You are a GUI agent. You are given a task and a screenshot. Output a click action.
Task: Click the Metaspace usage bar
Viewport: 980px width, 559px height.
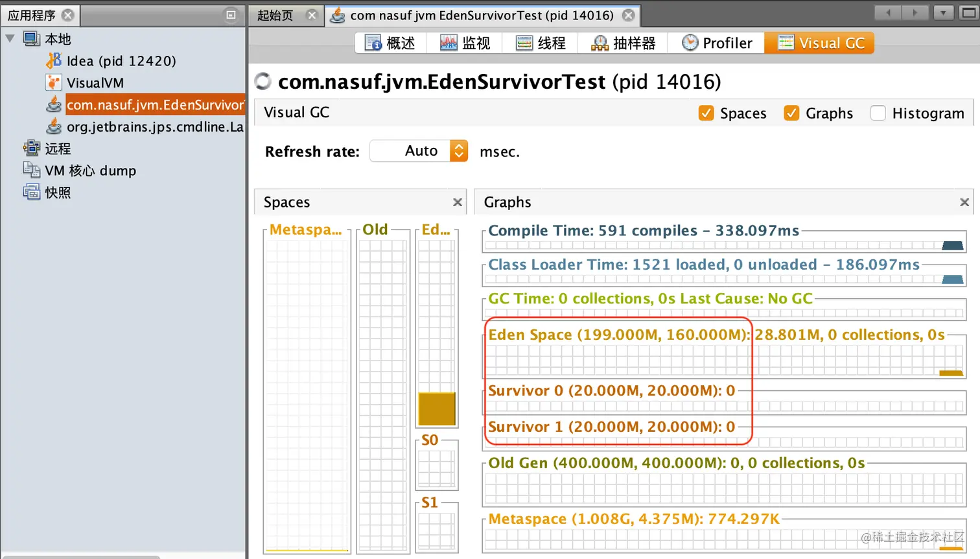click(307, 396)
